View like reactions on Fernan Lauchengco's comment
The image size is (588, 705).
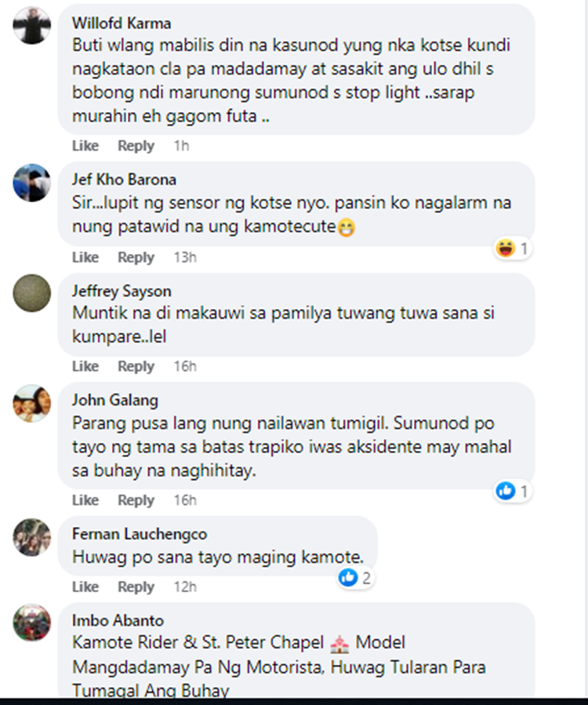coord(355,578)
